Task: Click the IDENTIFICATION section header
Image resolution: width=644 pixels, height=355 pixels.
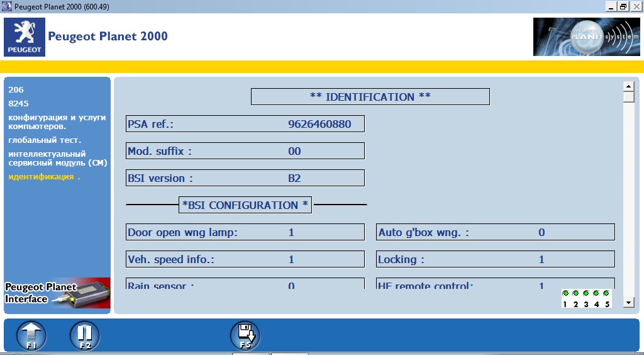Action: 370,97
